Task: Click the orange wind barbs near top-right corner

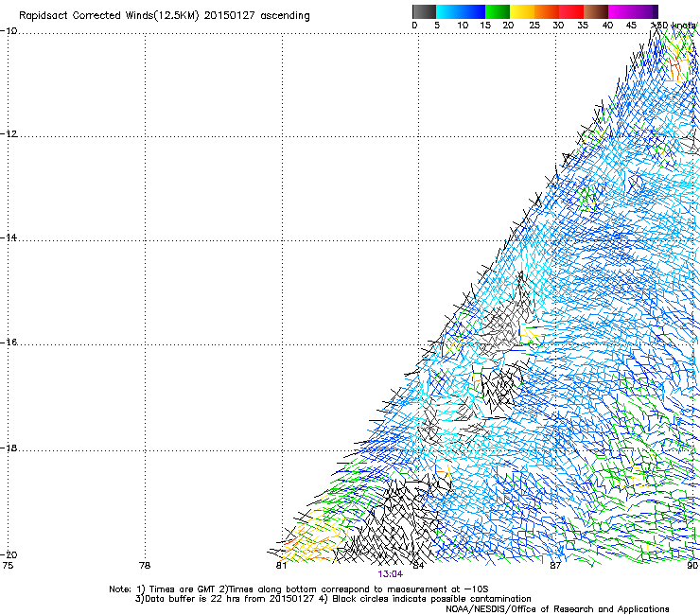Action: [677, 69]
